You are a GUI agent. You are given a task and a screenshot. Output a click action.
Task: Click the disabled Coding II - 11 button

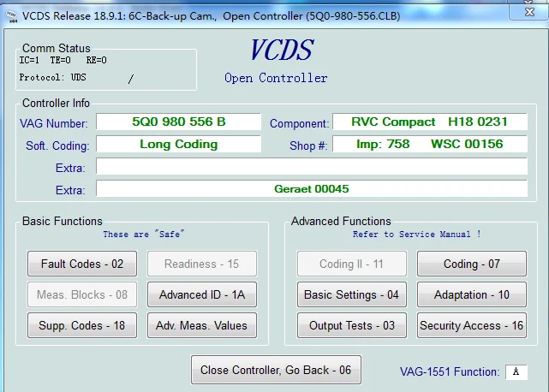coord(352,264)
